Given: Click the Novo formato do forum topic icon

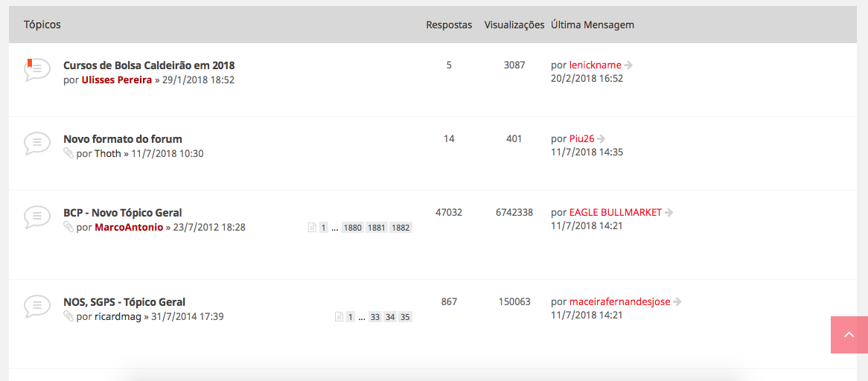Looking at the screenshot, I should pyautogui.click(x=36, y=143).
